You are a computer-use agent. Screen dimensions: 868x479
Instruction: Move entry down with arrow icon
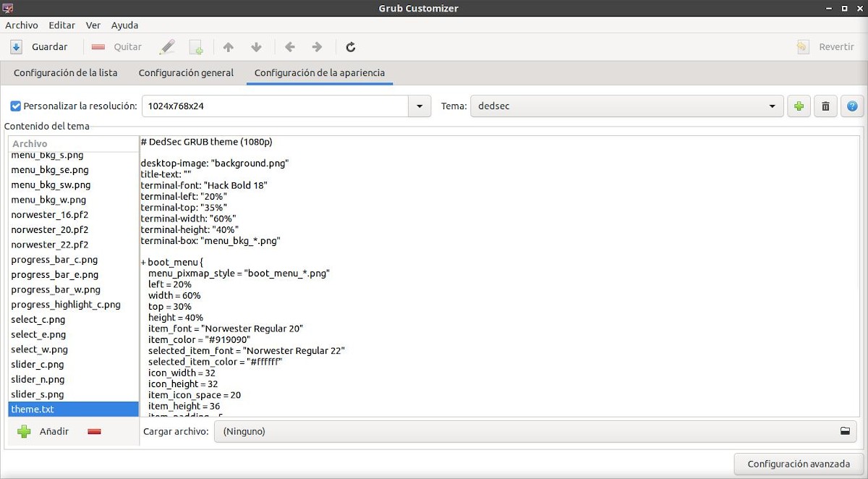pos(255,47)
